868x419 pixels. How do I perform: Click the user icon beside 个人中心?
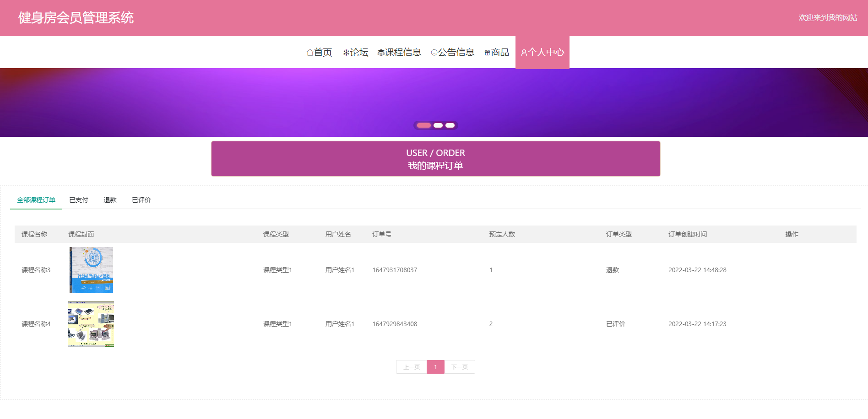click(x=524, y=53)
